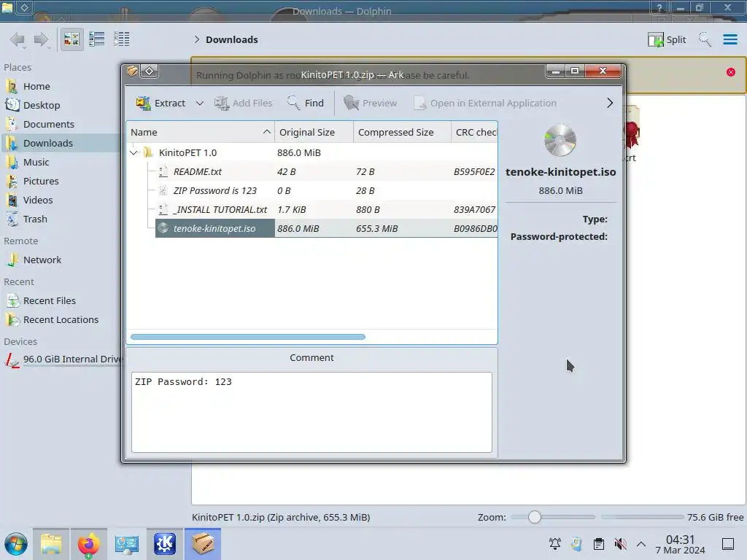The width and height of the screenshot is (747, 560).
Task: Click the clock showing 04:31
Action: click(x=681, y=544)
